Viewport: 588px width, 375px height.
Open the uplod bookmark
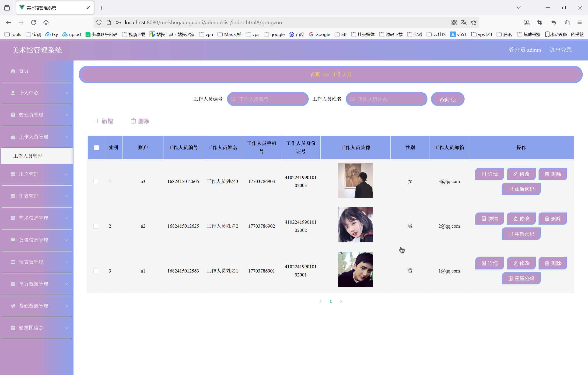click(x=71, y=35)
